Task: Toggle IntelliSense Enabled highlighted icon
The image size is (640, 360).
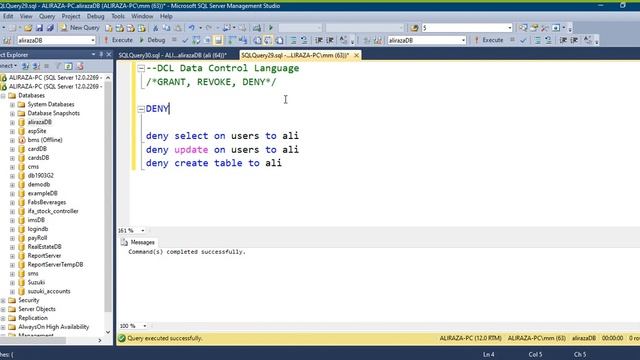Action: 218,40
